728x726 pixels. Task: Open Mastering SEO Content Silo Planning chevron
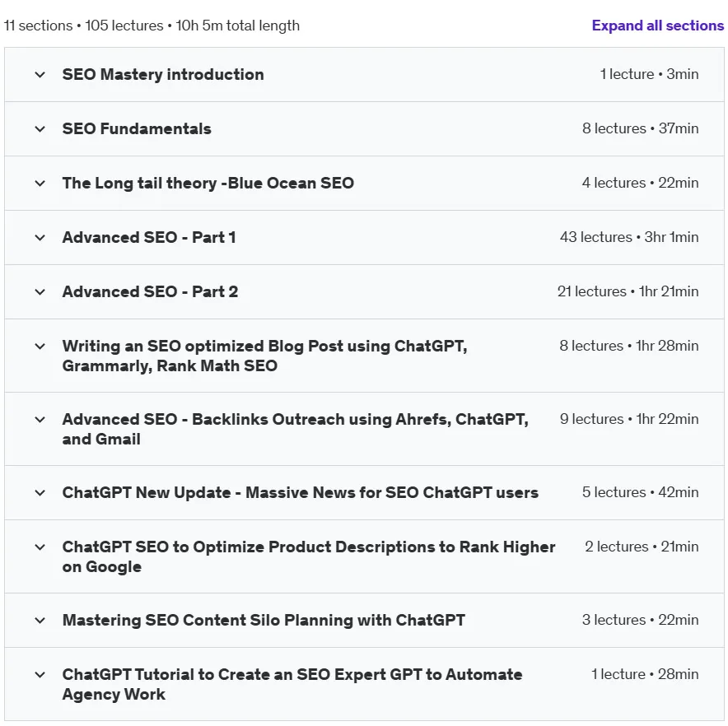(x=40, y=621)
